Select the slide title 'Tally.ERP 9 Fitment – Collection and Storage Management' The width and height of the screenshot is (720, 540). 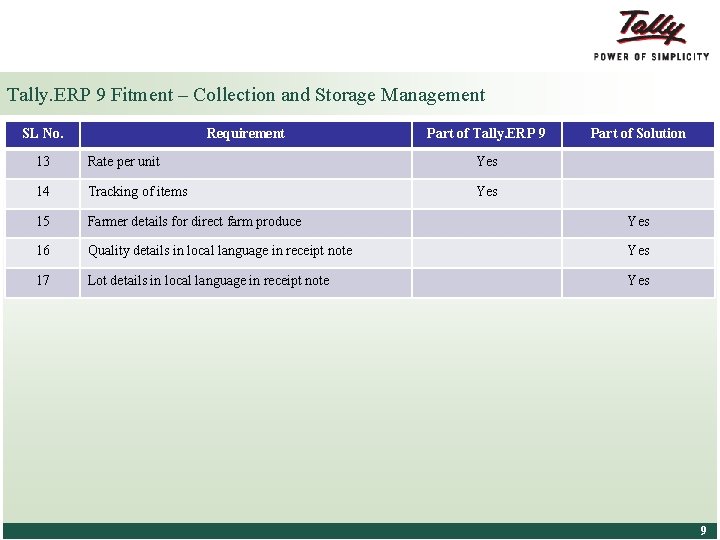click(x=246, y=95)
